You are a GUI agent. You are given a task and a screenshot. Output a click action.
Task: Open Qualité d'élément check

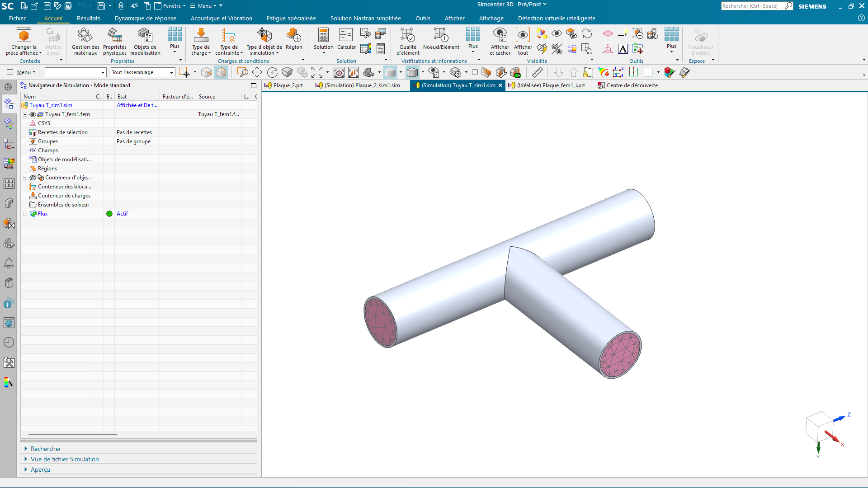tap(408, 41)
